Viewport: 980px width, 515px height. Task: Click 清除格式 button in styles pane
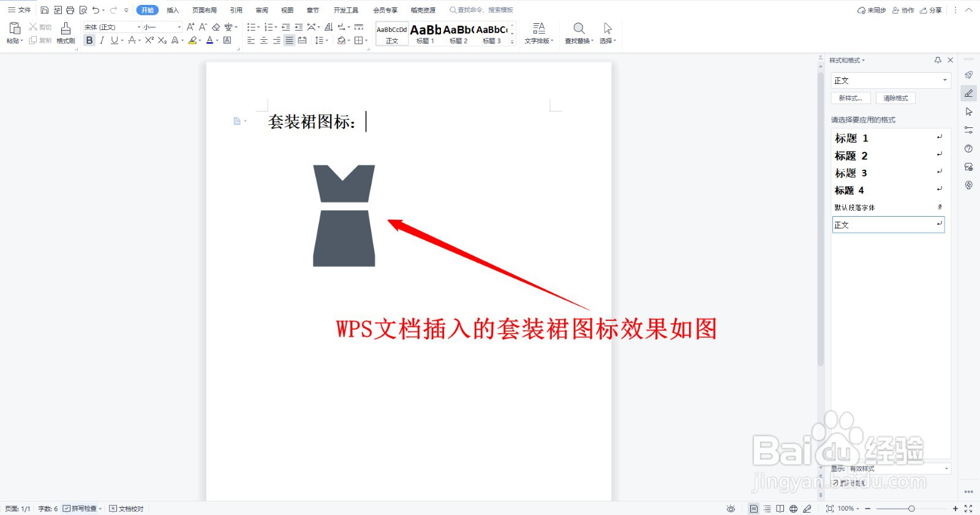click(x=895, y=98)
